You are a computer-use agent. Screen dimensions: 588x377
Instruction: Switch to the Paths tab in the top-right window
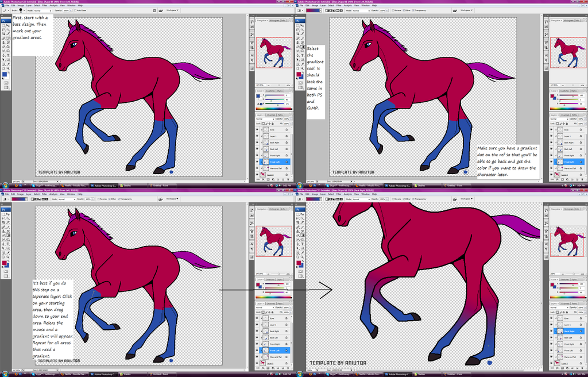coord(574,115)
